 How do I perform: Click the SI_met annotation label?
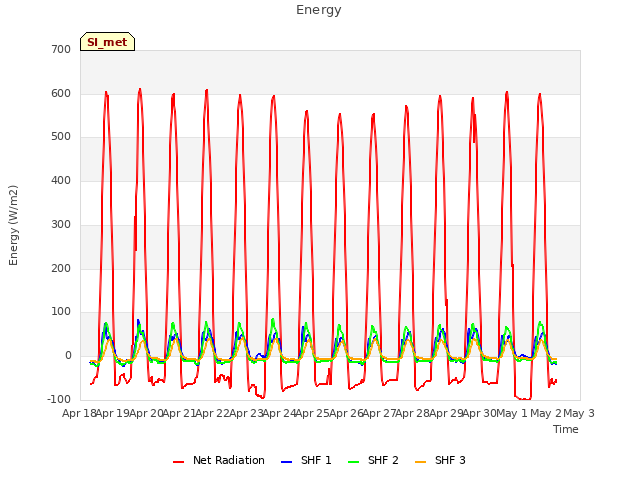click(x=107, y=42)
